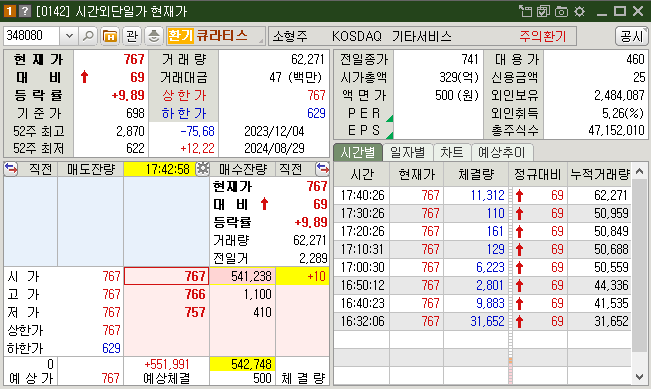Image resolution: width=651 pixels, height=389 pixels.
Task: Click the number 1 window icon in title bar
Action: point(9,11)
